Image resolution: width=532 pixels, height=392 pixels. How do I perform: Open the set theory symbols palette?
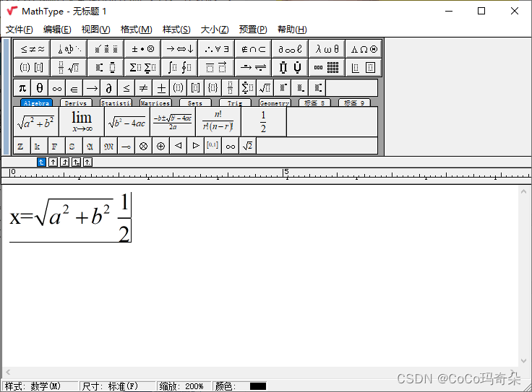click(254, 49)
